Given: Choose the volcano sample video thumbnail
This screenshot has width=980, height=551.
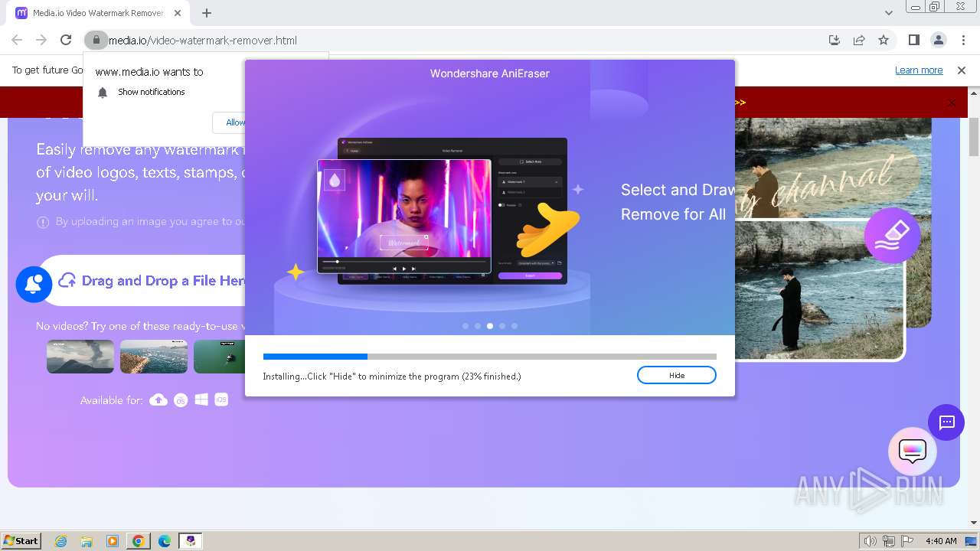Looking at the screenshot, I should coord(80,357).
